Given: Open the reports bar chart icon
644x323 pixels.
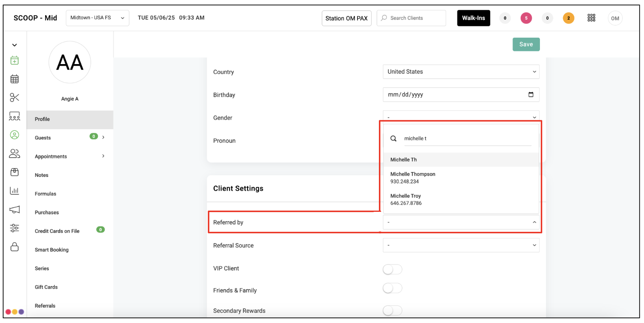Looking at the screenshot, I should coord(15,191).
